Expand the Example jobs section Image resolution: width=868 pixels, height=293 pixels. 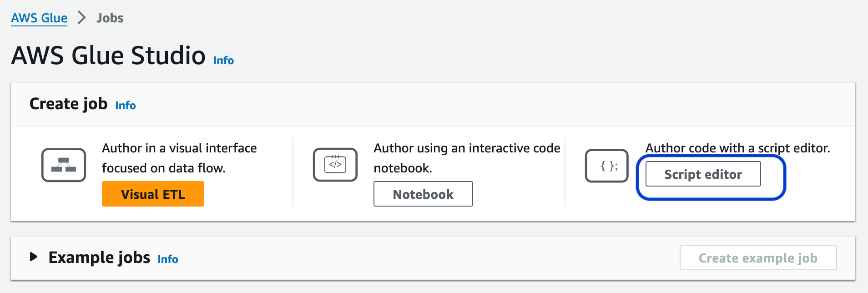point(33,257)
